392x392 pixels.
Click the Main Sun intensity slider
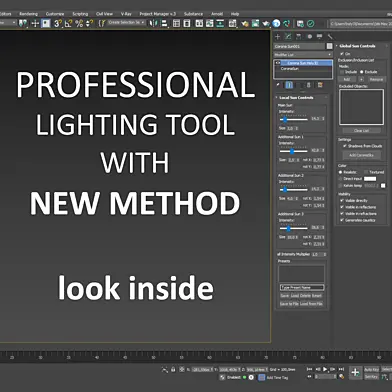293,119
